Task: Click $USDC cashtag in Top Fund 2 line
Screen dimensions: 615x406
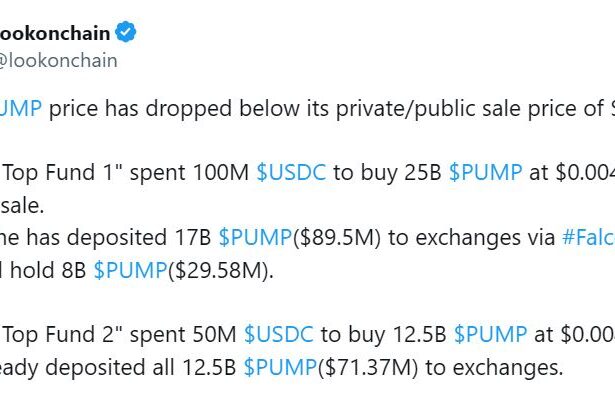Action: pyautogui.click(x=279, y=334)
